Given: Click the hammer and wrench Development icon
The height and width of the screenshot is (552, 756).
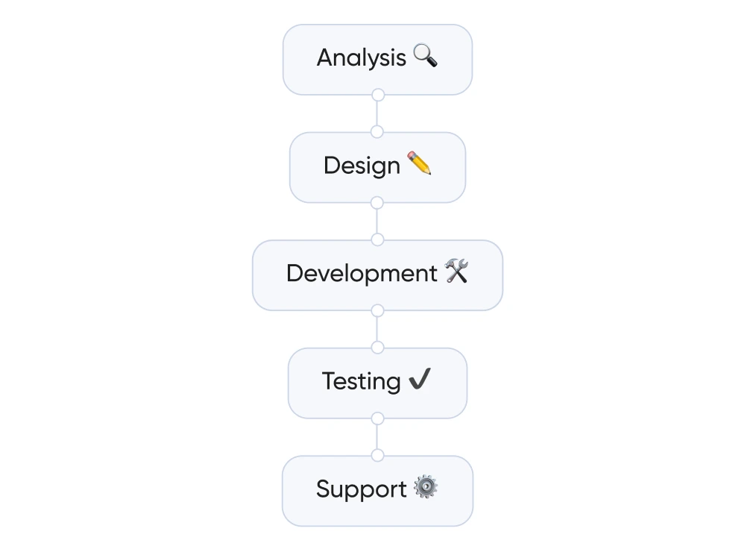Looking at the screenshot, I should [456, 272].
